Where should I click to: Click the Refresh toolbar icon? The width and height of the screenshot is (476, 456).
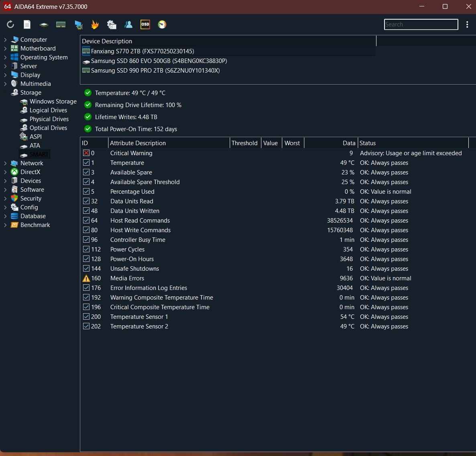(10, 24)
